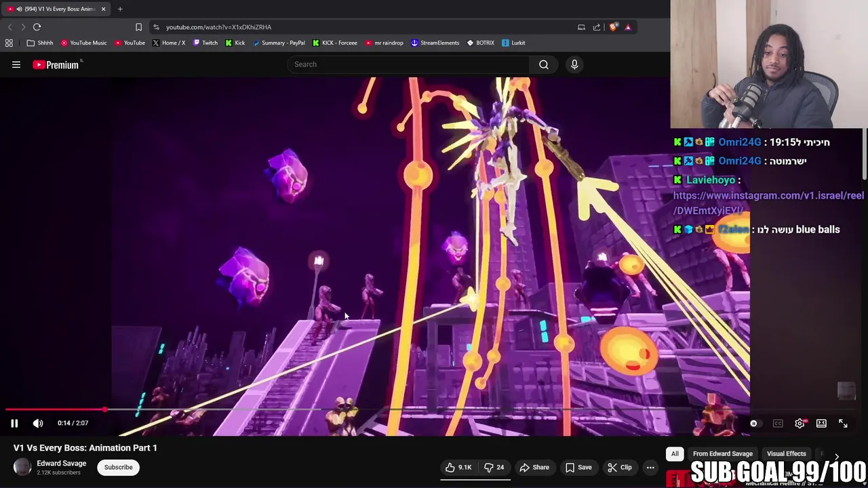Go forward in the browser
This screenshot has width=868, height=488.
pyautogui.click(x=23, y=27)
